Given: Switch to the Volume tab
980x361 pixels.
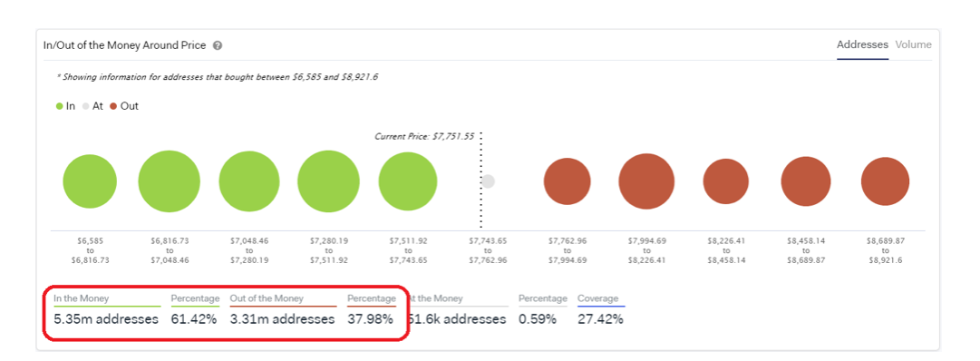Looking at the screenshot, I should [913, 44].
